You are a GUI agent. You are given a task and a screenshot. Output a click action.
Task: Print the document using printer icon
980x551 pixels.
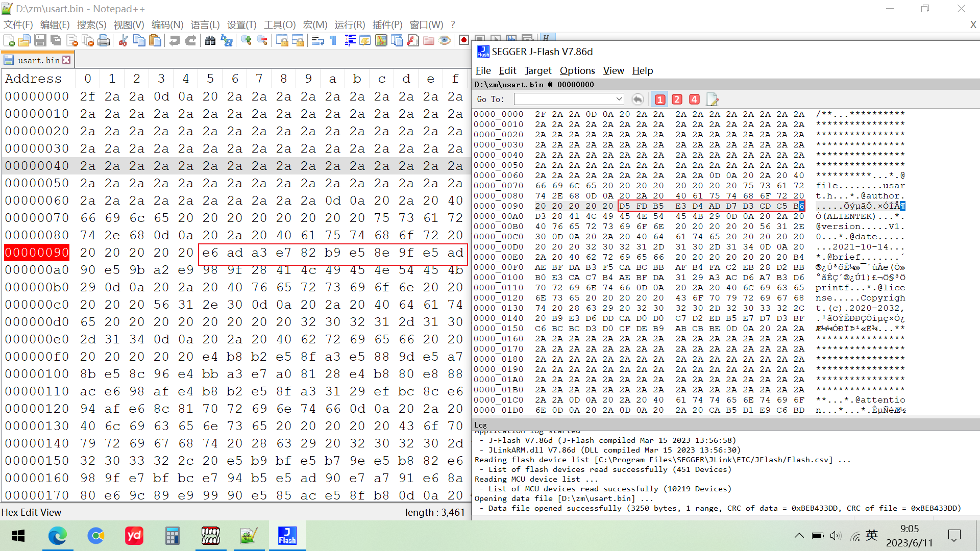click(104, 40)
